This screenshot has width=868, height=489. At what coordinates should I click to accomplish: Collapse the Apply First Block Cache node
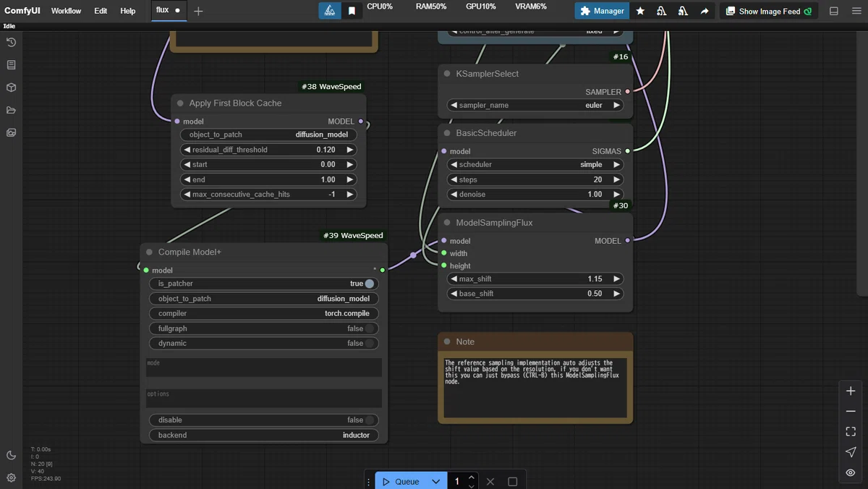pyautogui.click(x=180, y=103)
